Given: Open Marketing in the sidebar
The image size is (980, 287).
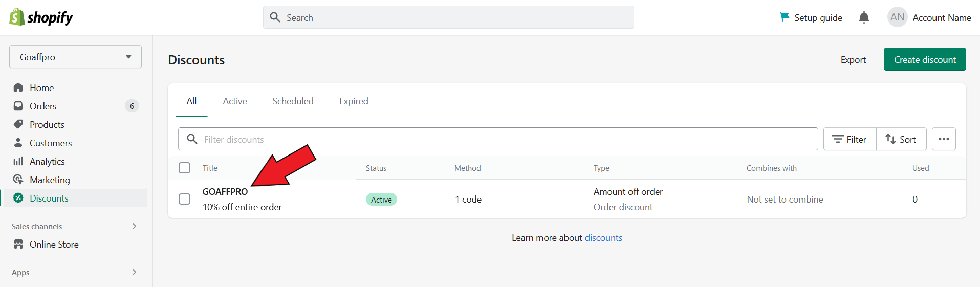Looking at the screenshot, I should pyautogui.click(x=50, y=180).
